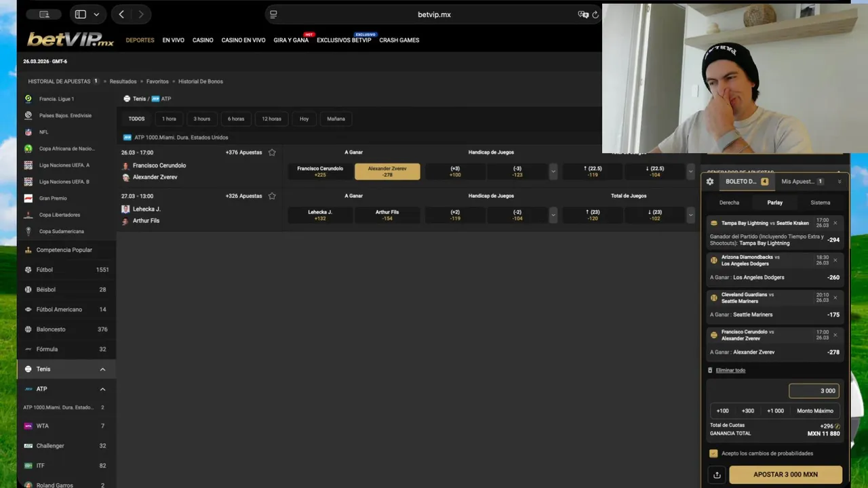868x488 pixels.
Task: Go back in Safari
Action: coord(121,14)
